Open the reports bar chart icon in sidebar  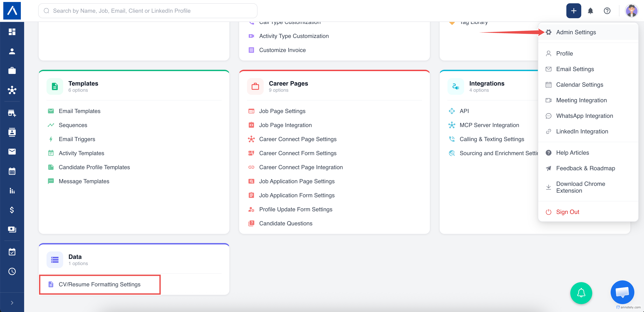pos(12,191)
